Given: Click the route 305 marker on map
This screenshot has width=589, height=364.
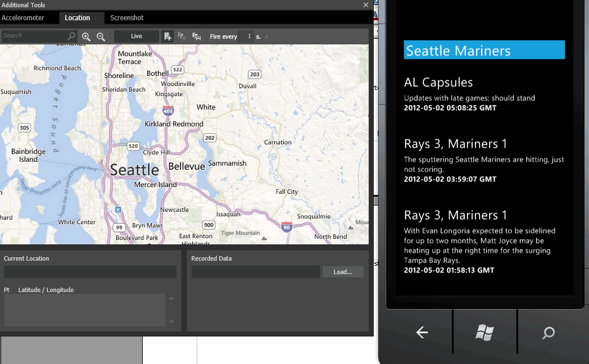Looking at the screenshot, I should (24, 128).
